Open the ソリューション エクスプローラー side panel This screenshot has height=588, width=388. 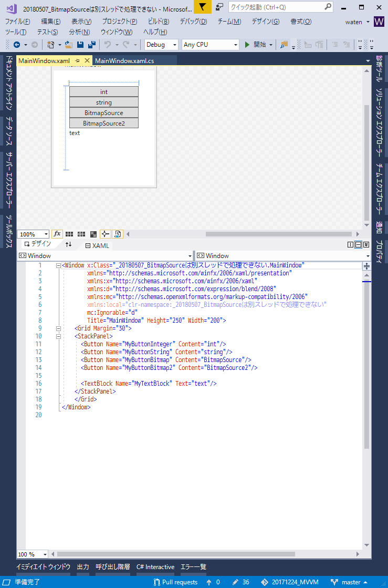(x=379, y=122)
